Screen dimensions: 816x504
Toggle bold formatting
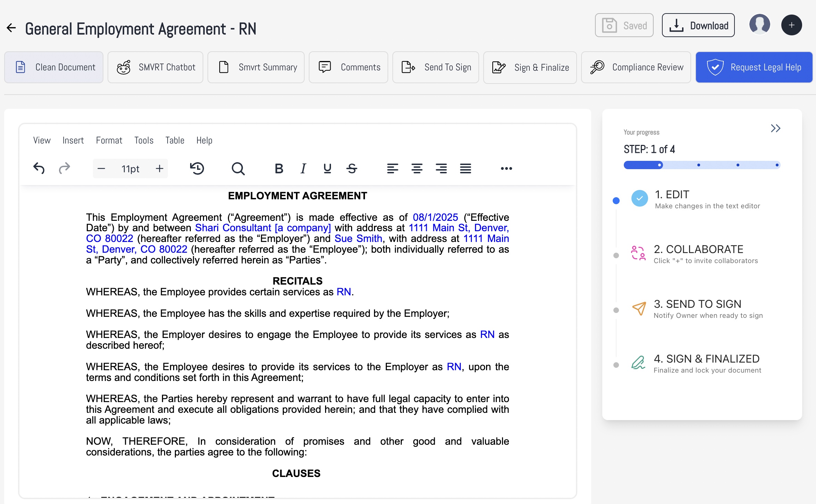point(279,168)
